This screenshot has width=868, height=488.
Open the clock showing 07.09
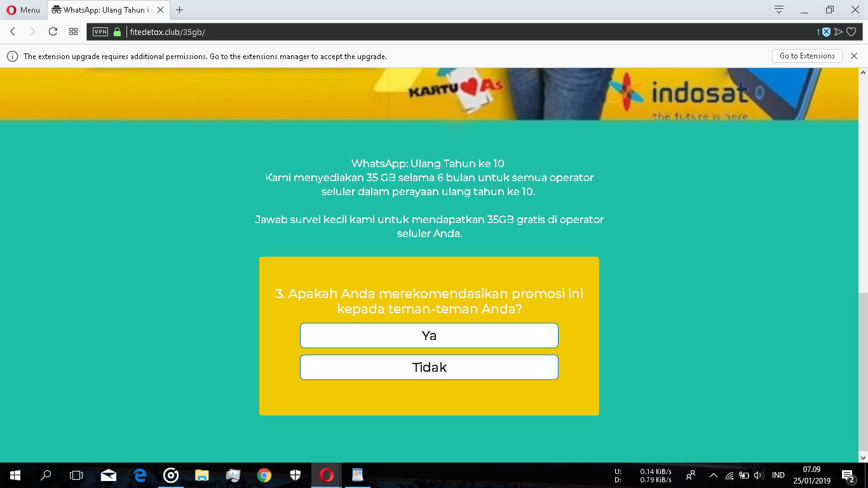(x=811, y=475)
